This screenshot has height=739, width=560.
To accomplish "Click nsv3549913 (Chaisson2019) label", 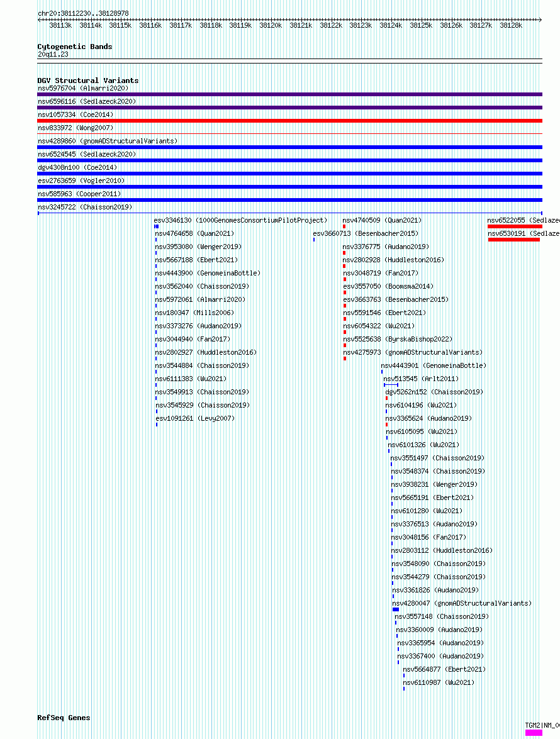I will coord(202,392).
